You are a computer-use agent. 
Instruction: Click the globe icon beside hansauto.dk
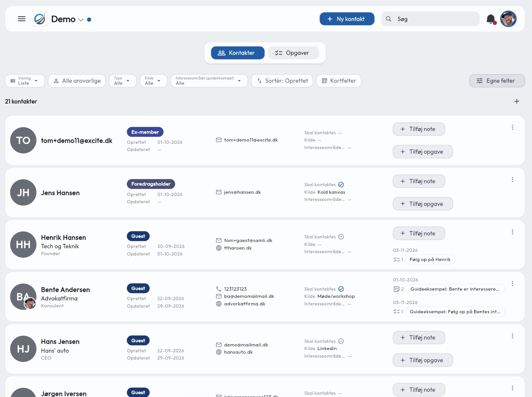pyautogui.click(x=219, y=352)
